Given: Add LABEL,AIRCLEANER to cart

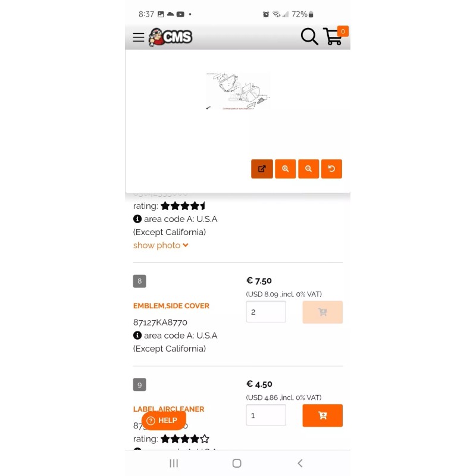Looking at the screenshot, I should (x=322, y=415).
